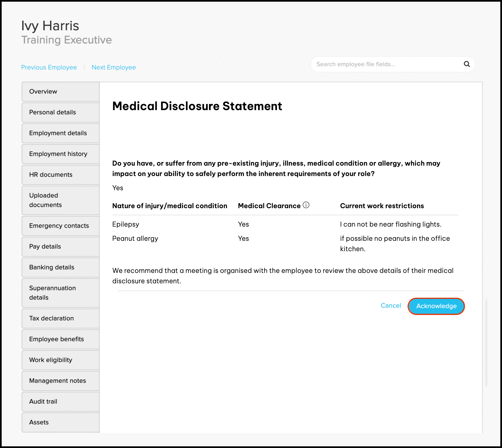Switch to Banking details tab
The height and width of the screenshot is (448, 502).
click(x=61, y=267)
